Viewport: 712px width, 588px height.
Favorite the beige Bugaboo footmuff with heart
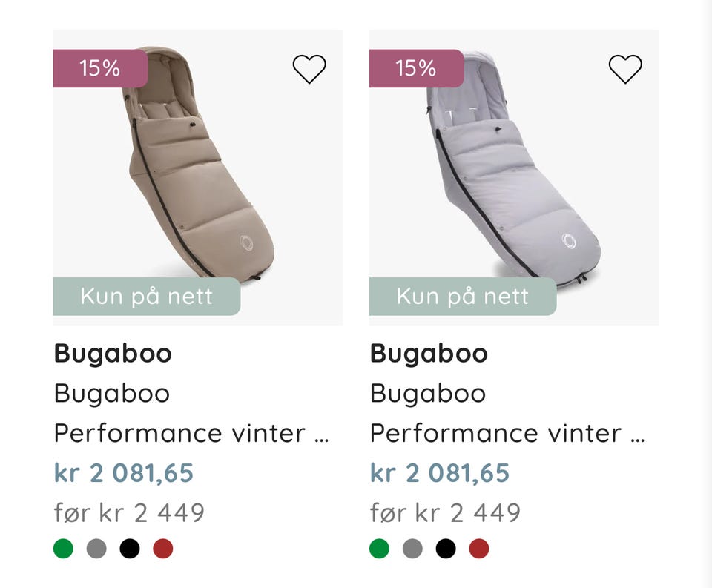pyautogui.click(x=309, y=69)
